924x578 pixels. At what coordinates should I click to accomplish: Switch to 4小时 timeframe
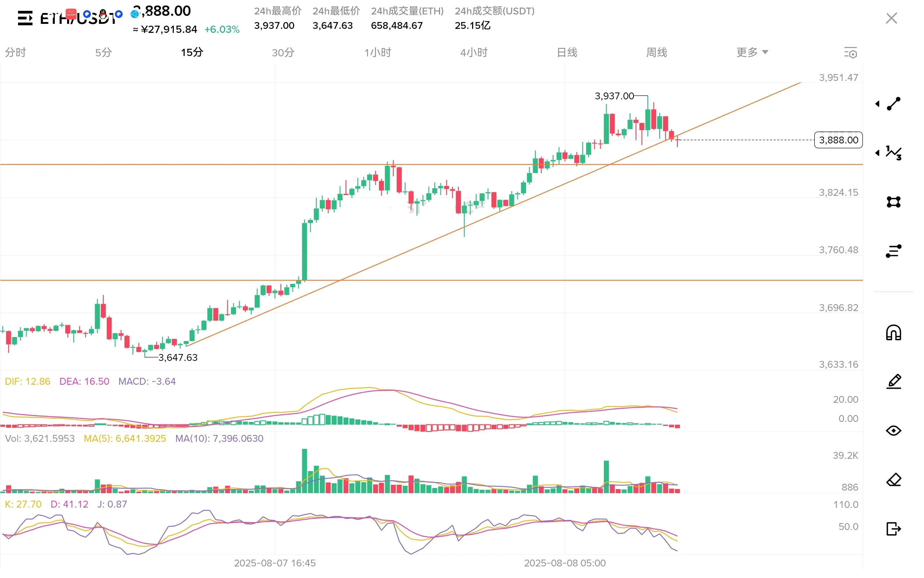tap(474, 52)
